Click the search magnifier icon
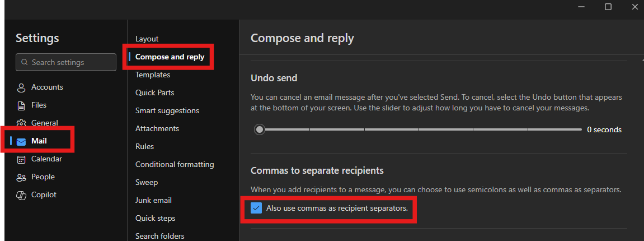644x241 pixels. pyautogui.click(x=25, y=63)
